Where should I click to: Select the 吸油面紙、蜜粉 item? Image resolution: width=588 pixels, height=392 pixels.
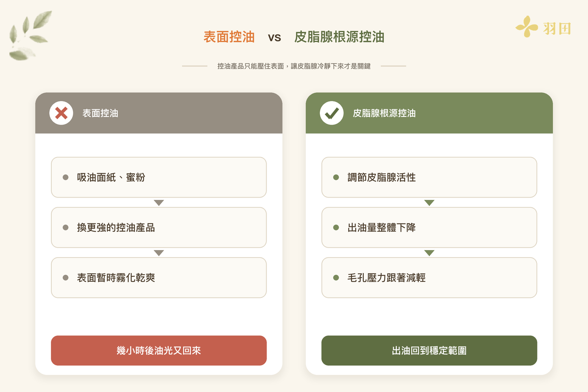pyautogui.click(x=159, y=177)
